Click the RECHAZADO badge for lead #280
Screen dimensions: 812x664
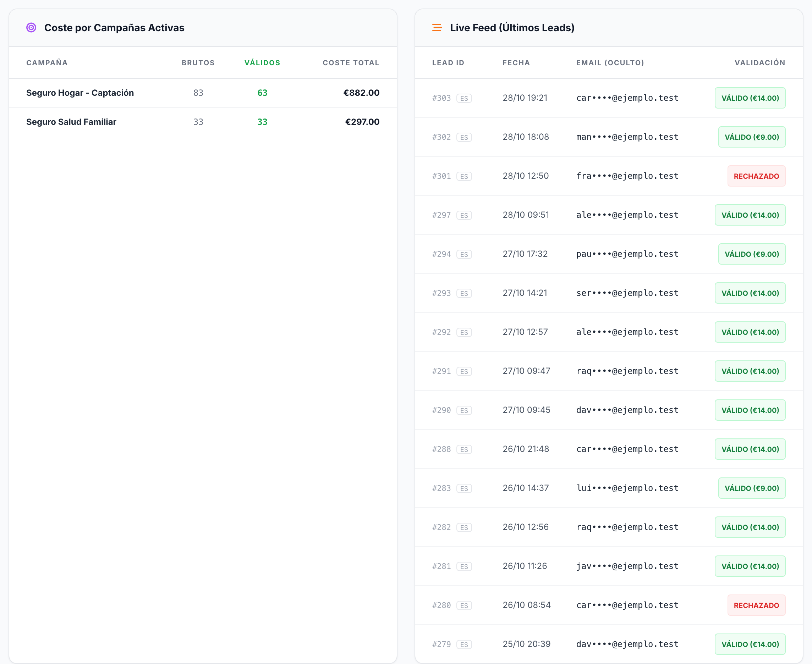757,605
